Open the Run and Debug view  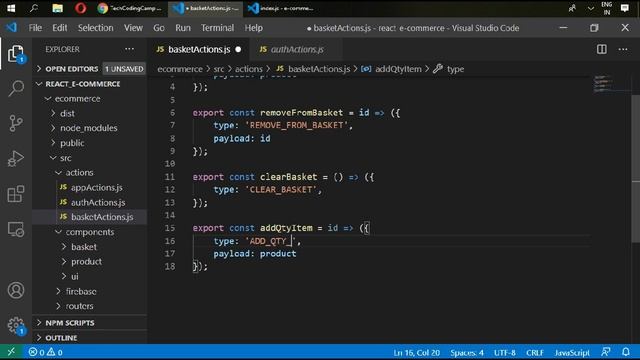(16, 158)
